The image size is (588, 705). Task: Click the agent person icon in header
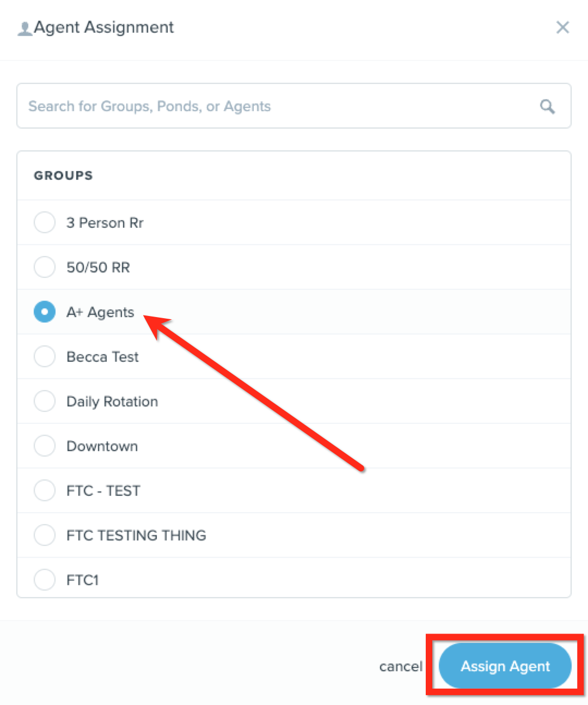[24, 28]
